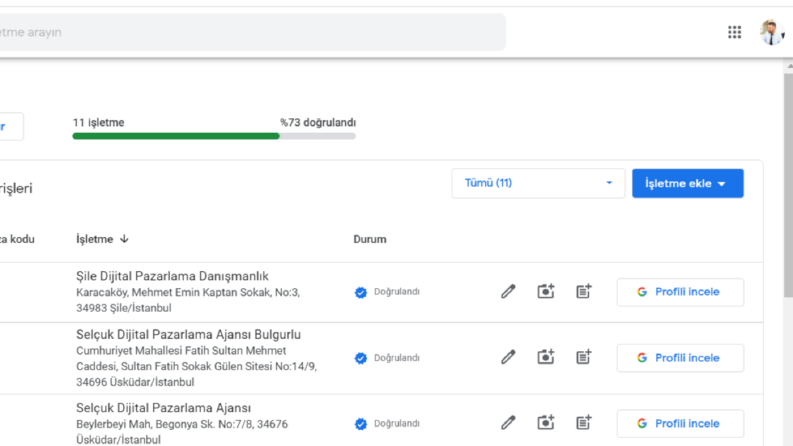Expand the İşletme ekle button menu
The width and height of the screenshot is (793, 446).
[x=687, y=183]
